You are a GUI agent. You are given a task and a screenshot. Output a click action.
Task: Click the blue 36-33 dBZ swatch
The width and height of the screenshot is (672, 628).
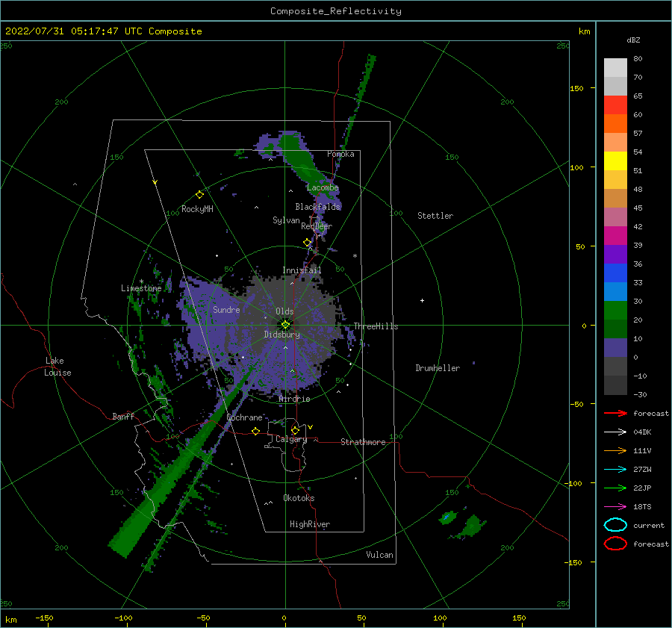pos(615,273)
